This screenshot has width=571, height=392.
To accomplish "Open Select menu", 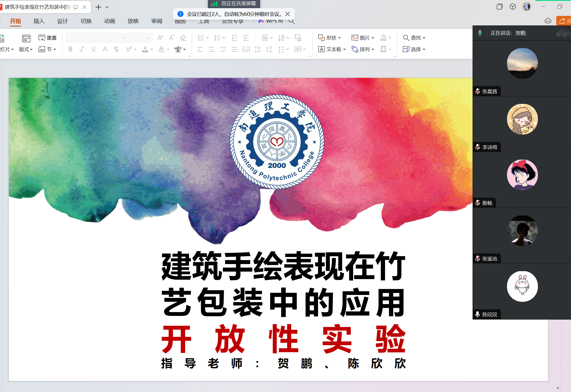I will tap(414, 49).
